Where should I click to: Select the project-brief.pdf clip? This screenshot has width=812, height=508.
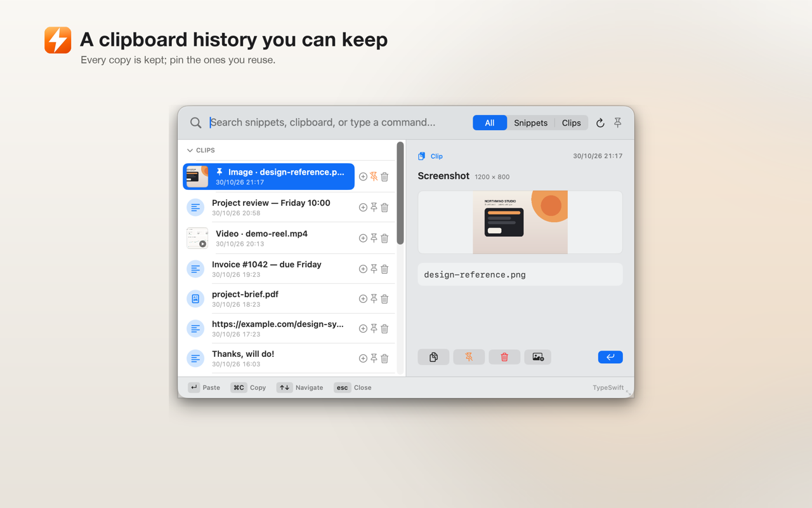click(268, 299)
